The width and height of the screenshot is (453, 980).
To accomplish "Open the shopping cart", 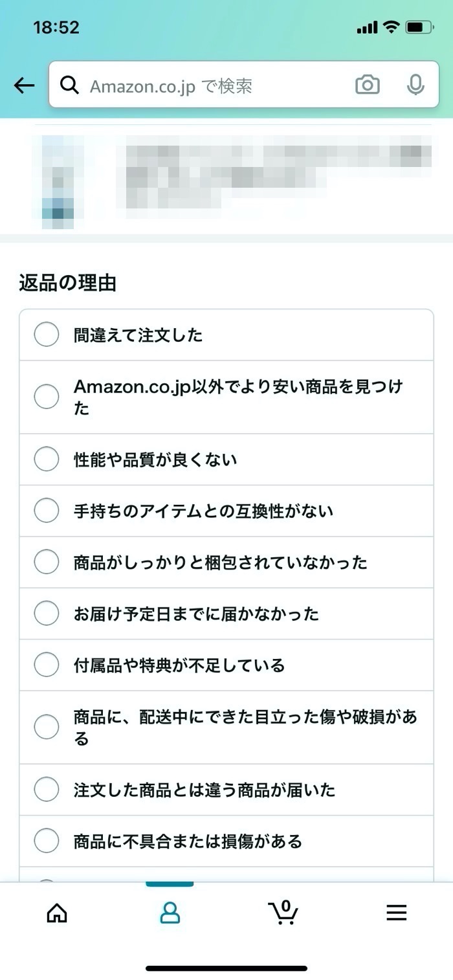I will tap(283, 913).
